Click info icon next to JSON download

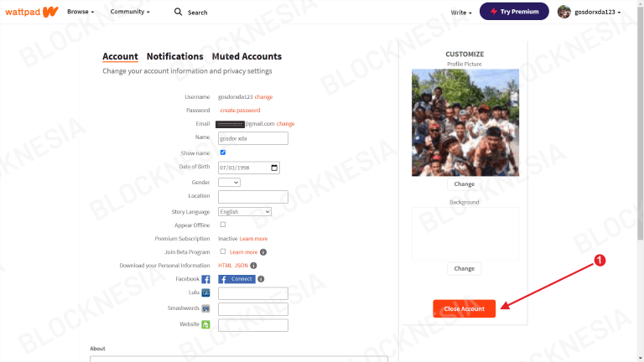click(x=253, y=266)
